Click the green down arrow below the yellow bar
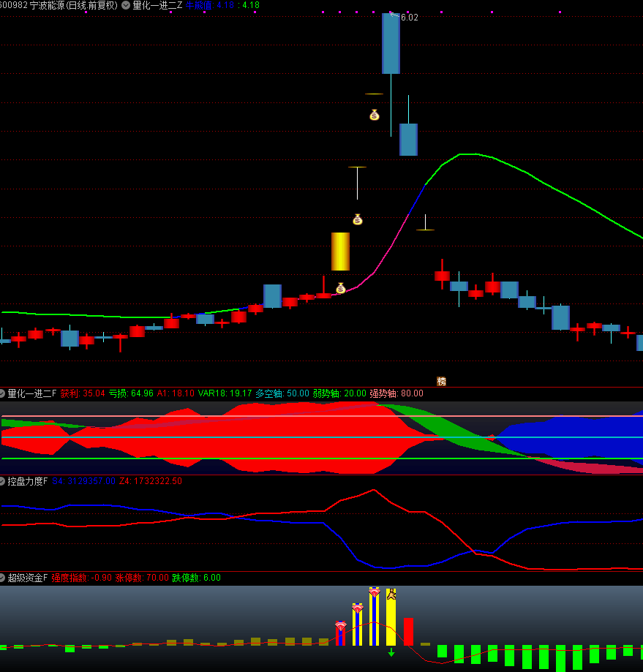 (391, 652)
